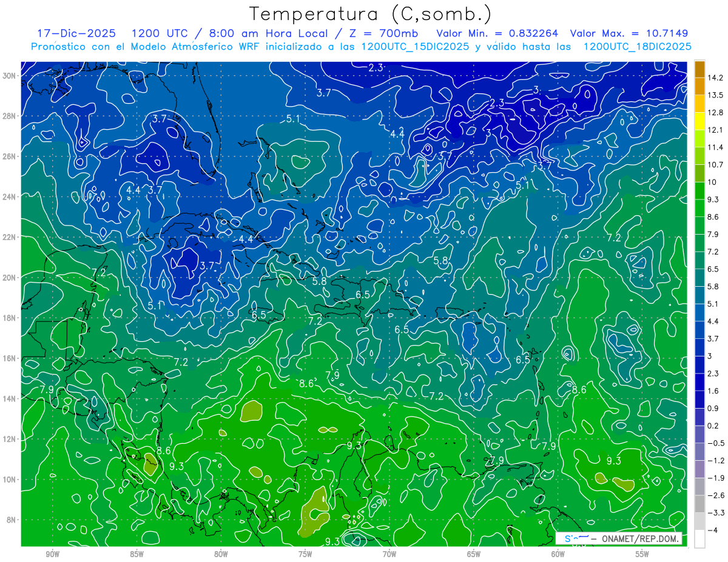The image size is (728, 562).
Task: Click the '30N' latitude axis label
Action: (9, 76)
